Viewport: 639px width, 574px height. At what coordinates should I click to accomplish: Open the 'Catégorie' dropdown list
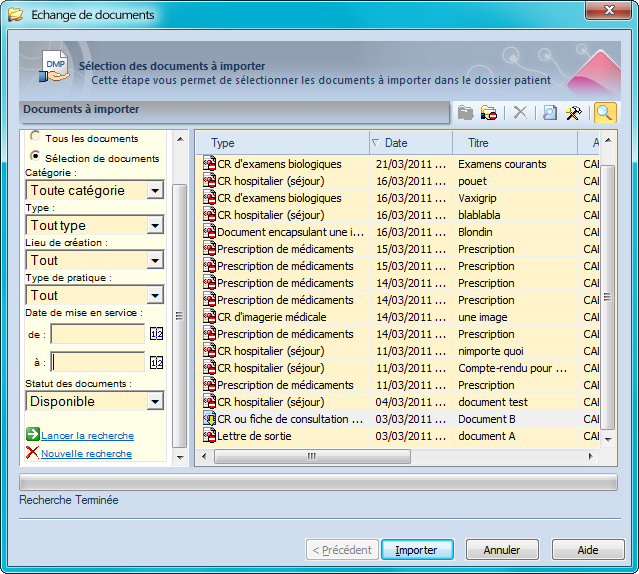pos(155,191)
